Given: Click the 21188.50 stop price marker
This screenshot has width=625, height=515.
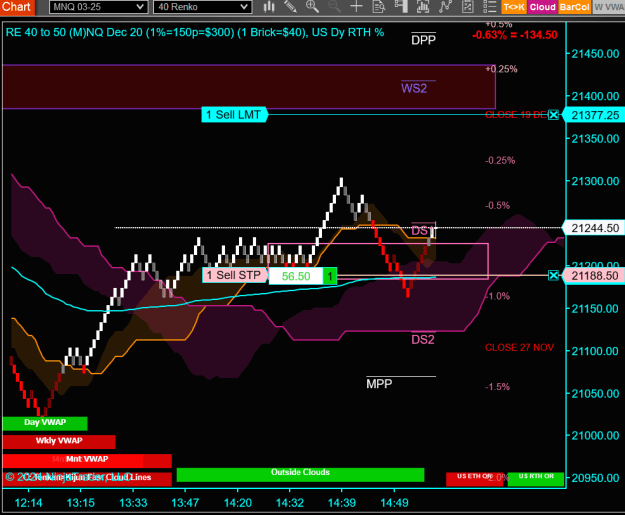Looking at the screenshot, I should [x=594, y=275].
